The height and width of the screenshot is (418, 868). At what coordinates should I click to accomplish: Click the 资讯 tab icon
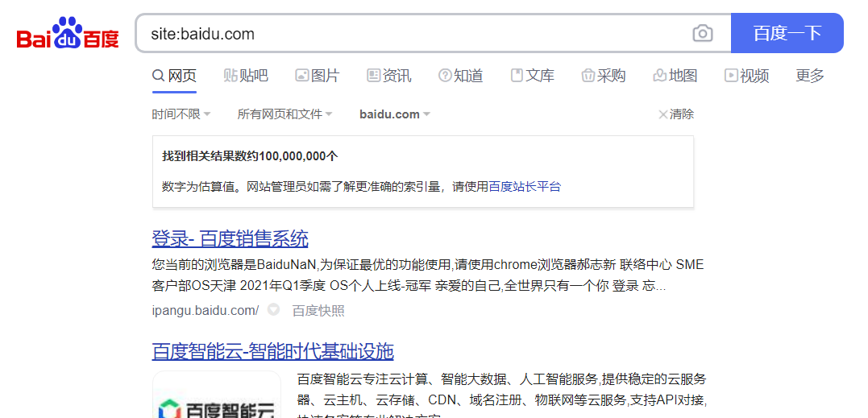coord(373,75)
